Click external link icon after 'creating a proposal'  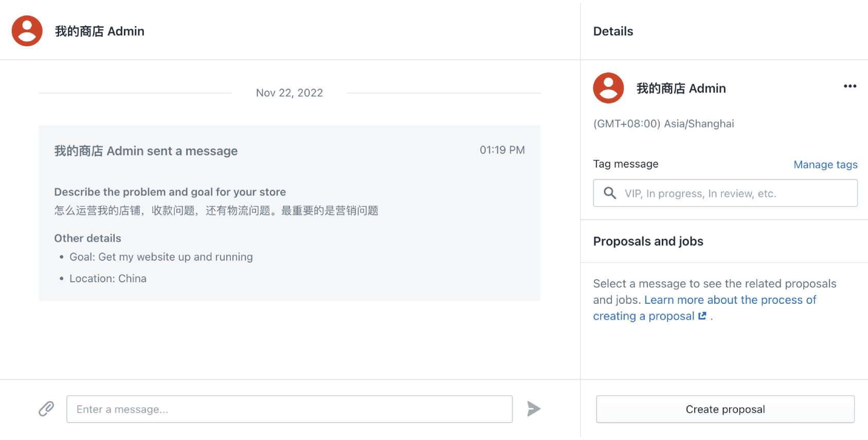[702, 316]
